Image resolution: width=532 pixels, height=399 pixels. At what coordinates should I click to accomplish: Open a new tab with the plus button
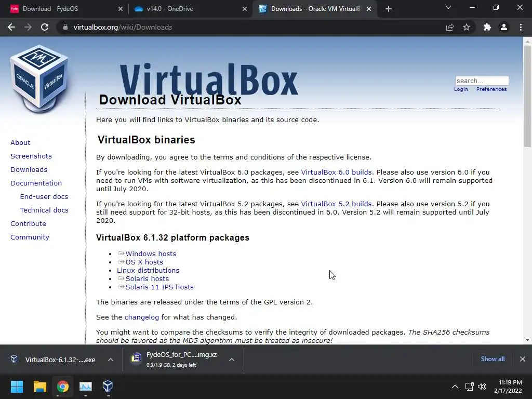389,9
